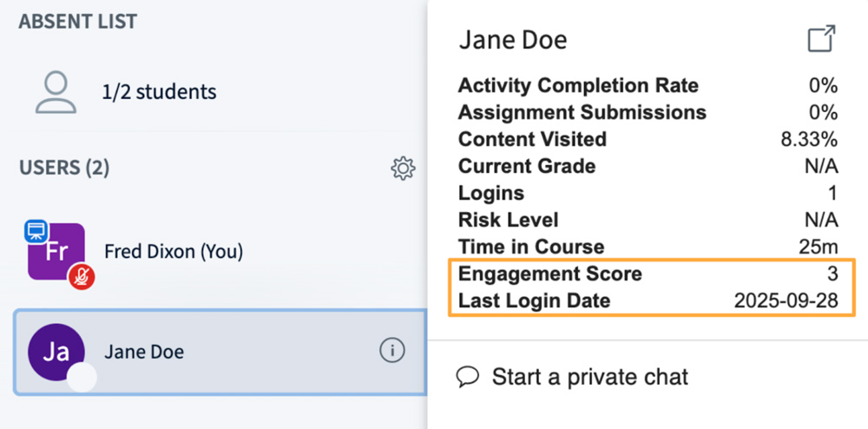This screenshot has height=429, width=868.
Task: Click the USERS (2) heading
Action: 64,168
